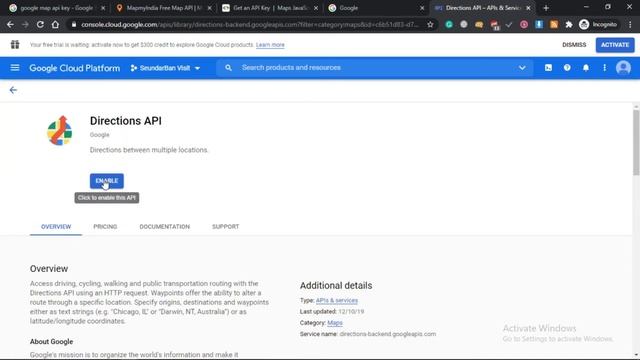Switch to the Overview tab
Screen dimensions: 640x360
pos(56,227)
